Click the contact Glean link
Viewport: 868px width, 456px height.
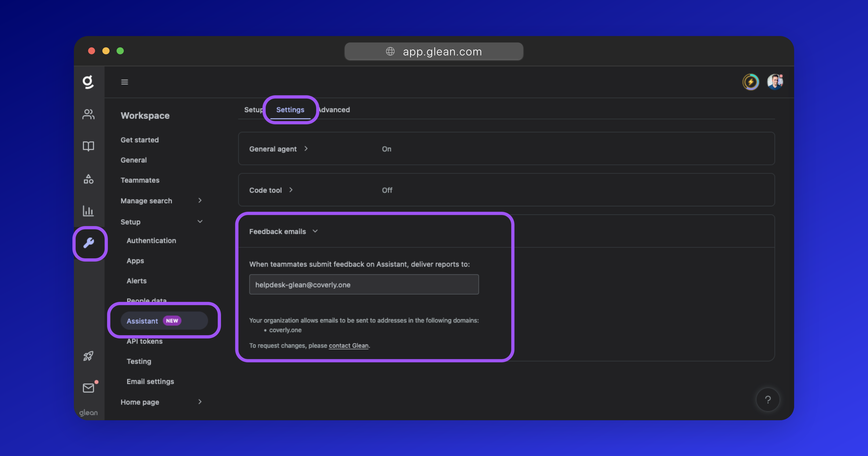tap(348, 345)
